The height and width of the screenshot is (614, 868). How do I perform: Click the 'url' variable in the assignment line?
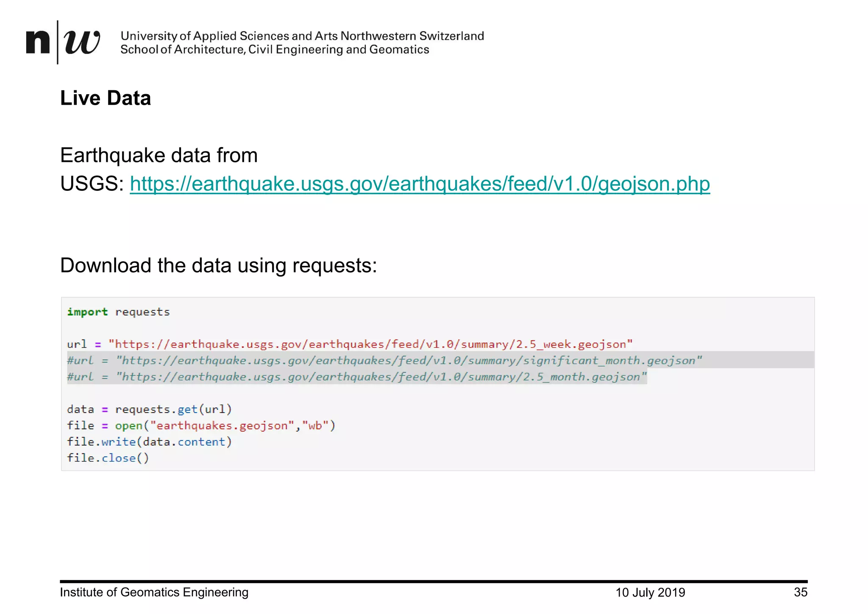click(x=77, y=344)
